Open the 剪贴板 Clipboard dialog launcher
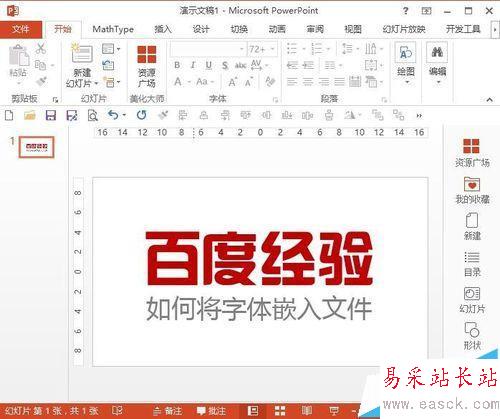The width and height of the screenshot is (500, 419). tap(55, 100)
